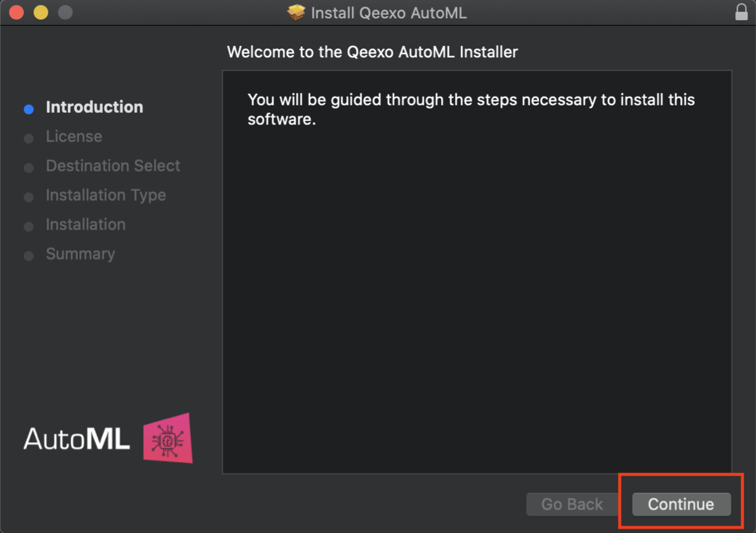
Task: Click the package icon beside the window title
Action: (297, 12)
